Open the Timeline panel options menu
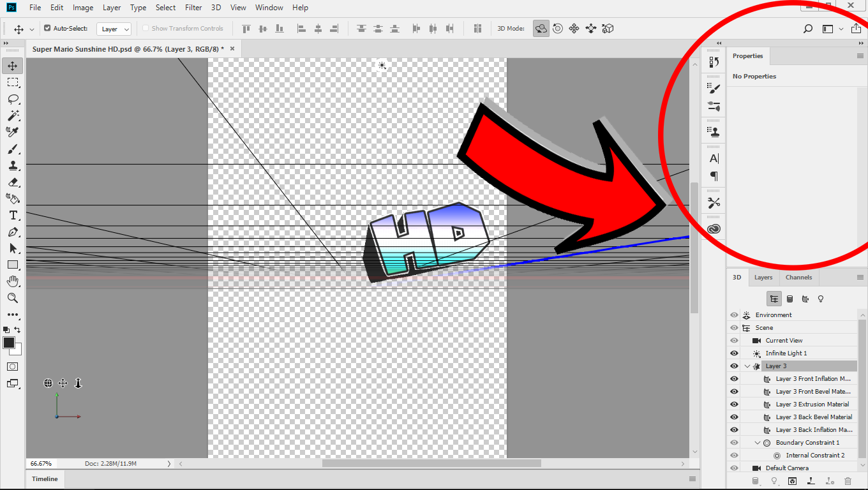 point(692,479)
